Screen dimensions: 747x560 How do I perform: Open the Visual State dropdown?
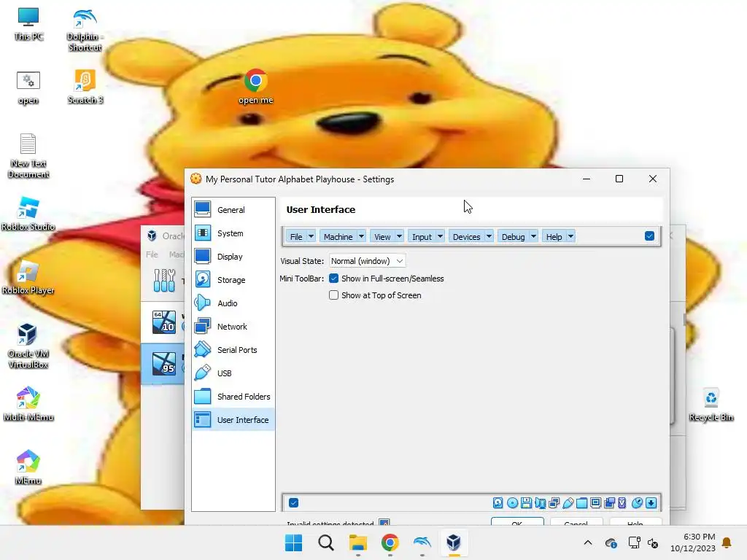tap(368, 261)
